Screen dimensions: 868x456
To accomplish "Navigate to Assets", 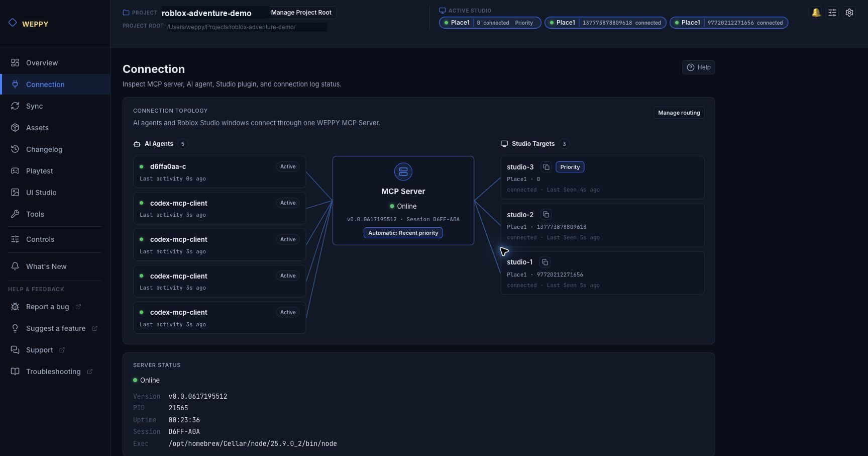I will (x=55, y=128).
